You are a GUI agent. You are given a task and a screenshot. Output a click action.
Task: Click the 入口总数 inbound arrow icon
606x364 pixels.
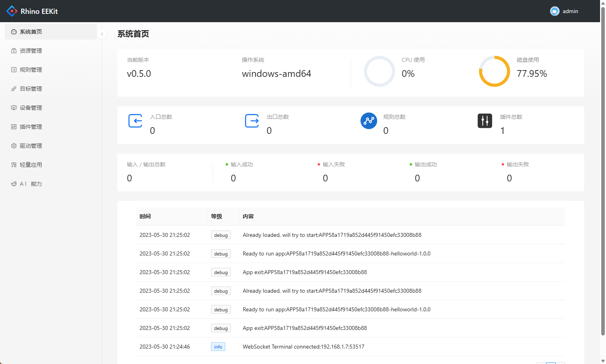pos(135,121)
